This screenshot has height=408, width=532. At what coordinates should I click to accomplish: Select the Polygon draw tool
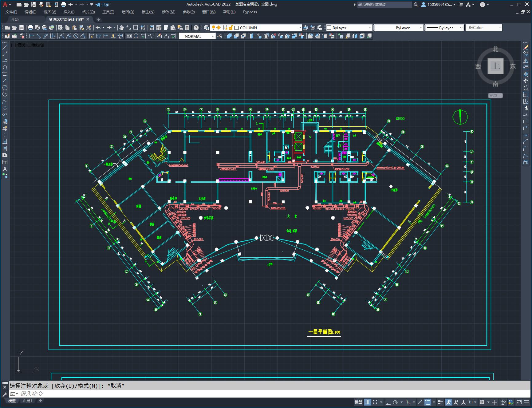click(x=5, y=67)
